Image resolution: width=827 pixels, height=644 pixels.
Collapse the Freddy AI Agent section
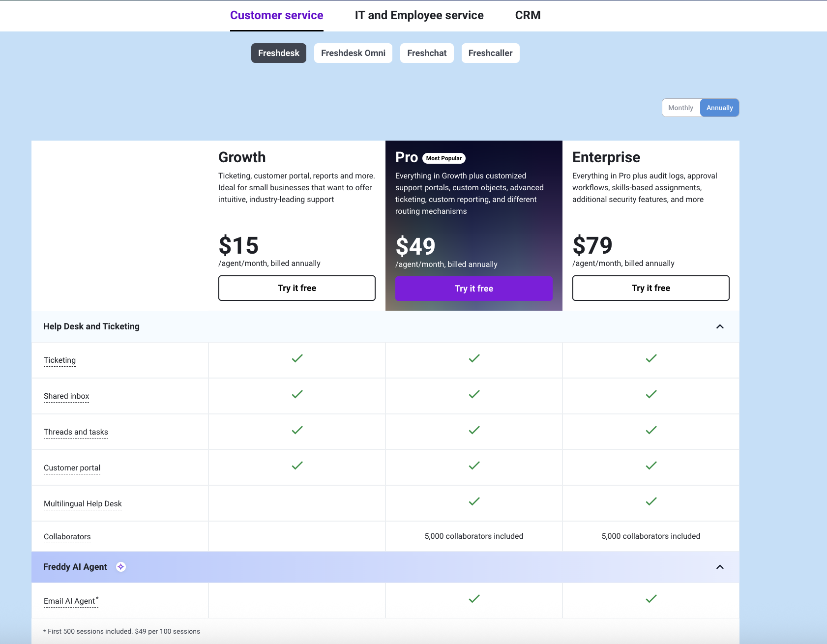(x=720, y=567)
